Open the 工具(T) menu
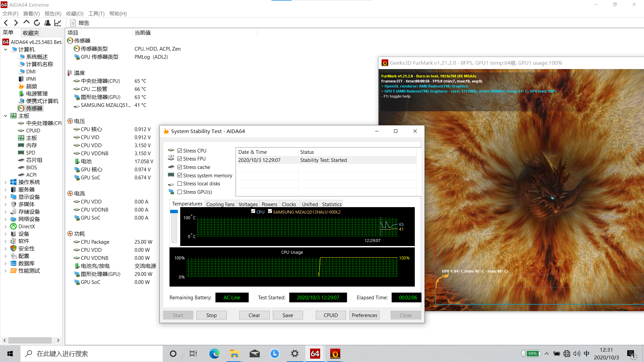This screenshot has height=362, width=644. 96,14
